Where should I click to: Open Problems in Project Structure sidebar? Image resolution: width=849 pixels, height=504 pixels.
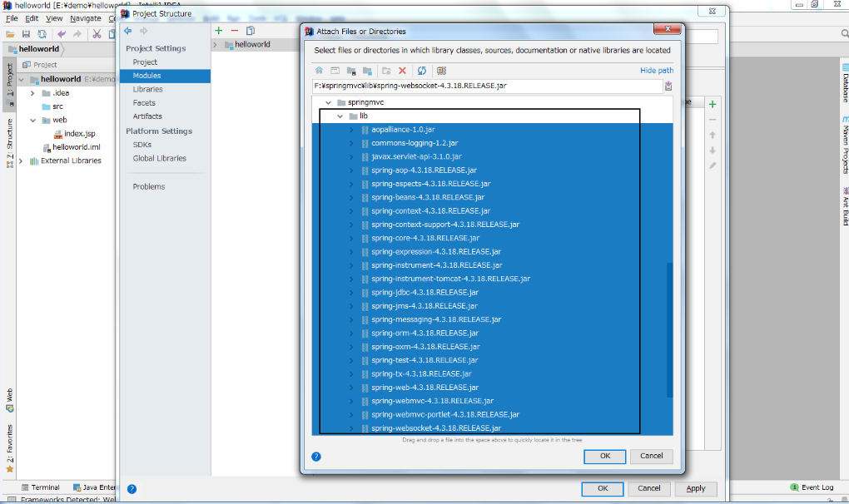[149, 186]
